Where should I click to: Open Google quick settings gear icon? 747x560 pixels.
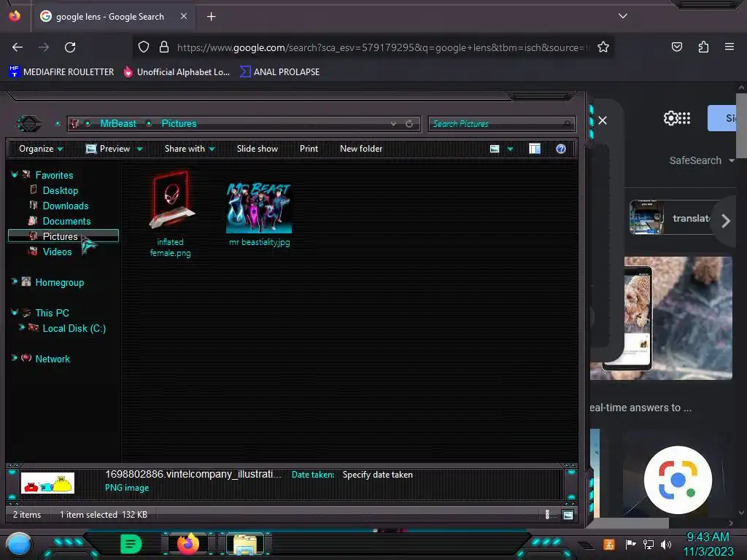tap(670, 118)
